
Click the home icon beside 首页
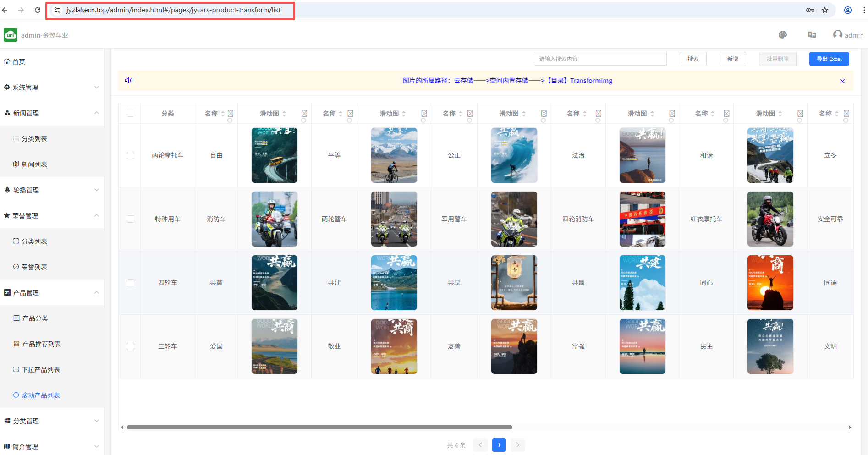[7, 61]
